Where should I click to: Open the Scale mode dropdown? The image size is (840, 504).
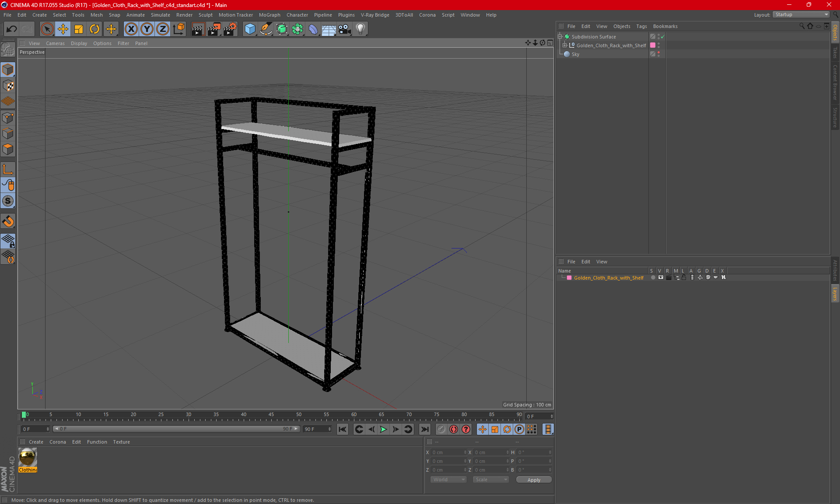(491, 479)
